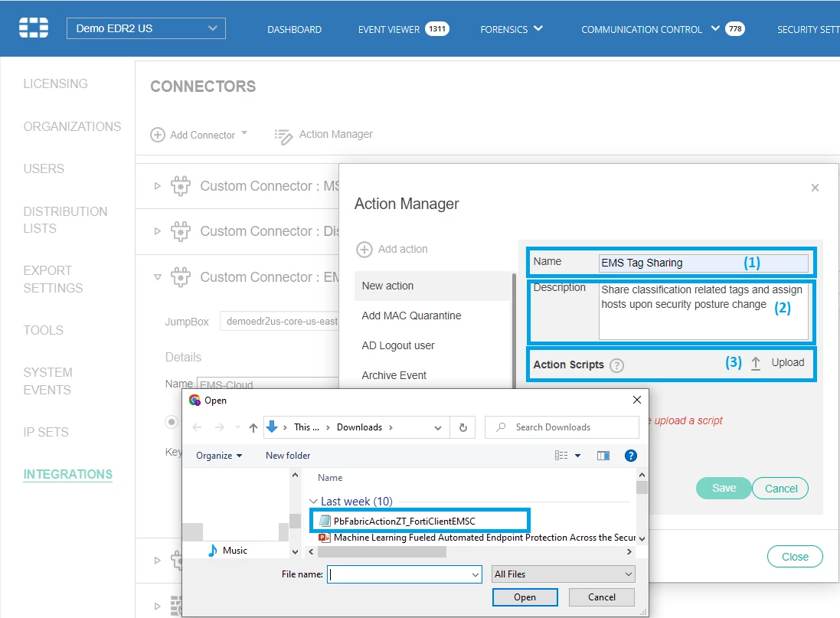
Task: Select the Machine Learning Fueled presentation file
Action: coord(477,538)
